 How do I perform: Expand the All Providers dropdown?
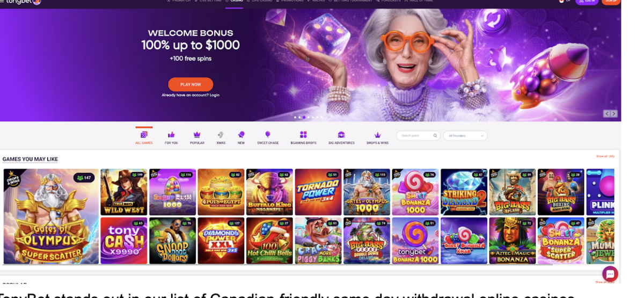(x=465, y=136)
